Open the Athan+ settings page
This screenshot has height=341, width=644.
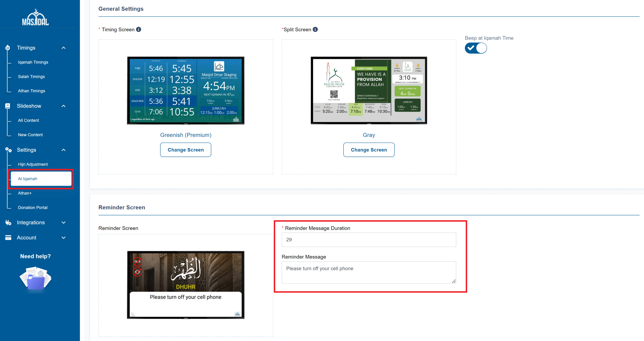(25, 193)
